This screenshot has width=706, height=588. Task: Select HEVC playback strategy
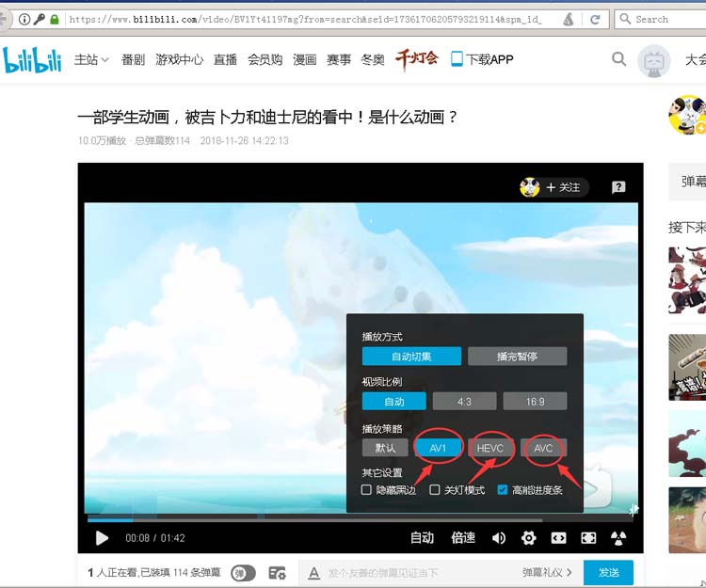pyautogui.click(x=490, y=448)
